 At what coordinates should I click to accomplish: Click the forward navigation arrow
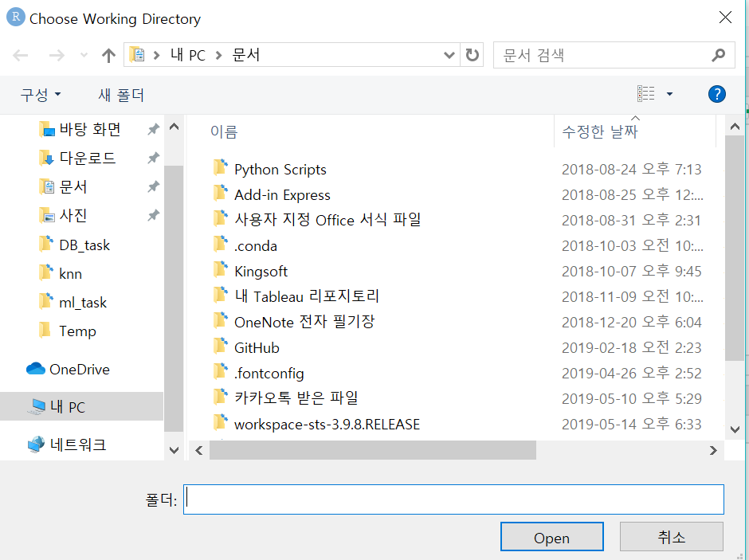(x=57, y=56)
